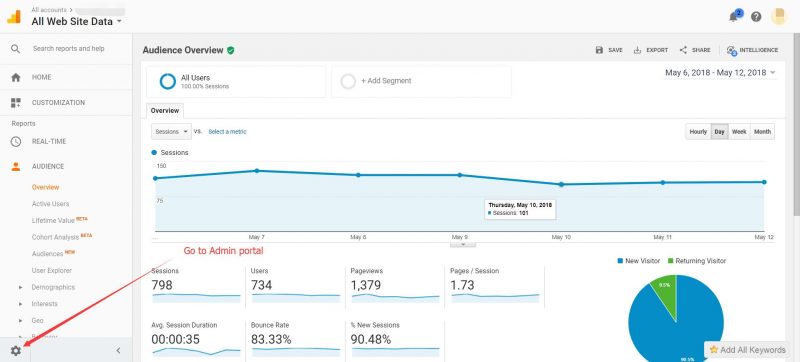Open the Active Users report
This screenshot has height=362, width=800.
pyautogui.click(x=51, y=204)
